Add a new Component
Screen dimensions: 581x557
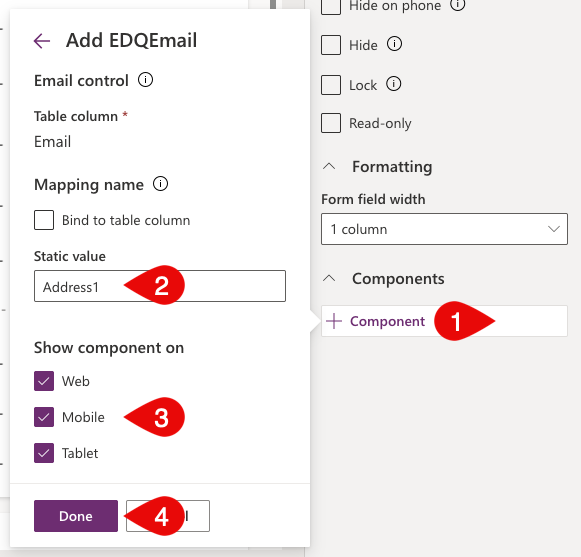(x=444, y=321)
